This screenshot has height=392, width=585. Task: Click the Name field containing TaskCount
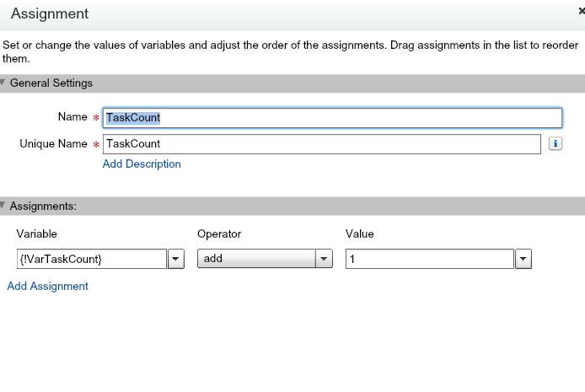pyautogui.click(x=332, y=118)
